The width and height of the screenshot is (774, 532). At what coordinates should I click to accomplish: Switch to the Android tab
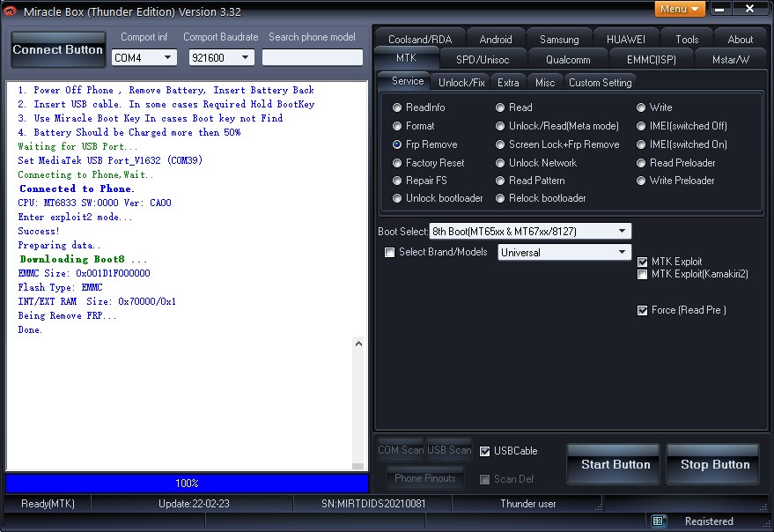point(496,39)
